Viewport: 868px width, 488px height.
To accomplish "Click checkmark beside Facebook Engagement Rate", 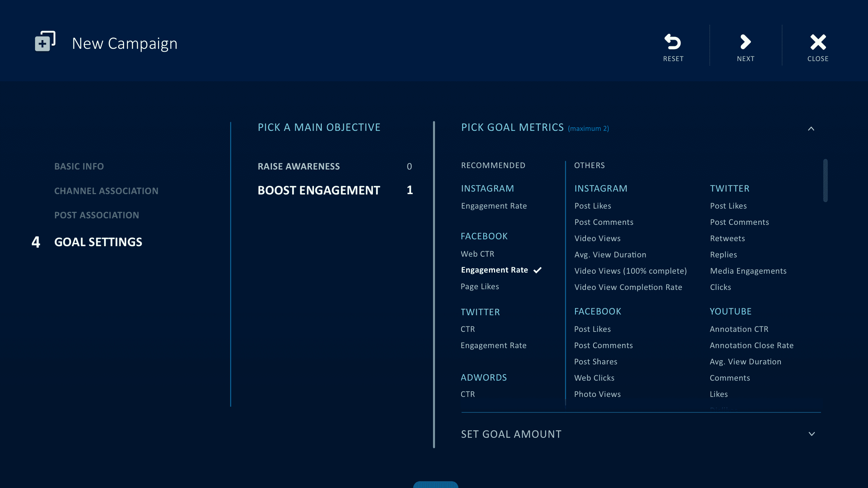I will point(538,270).
